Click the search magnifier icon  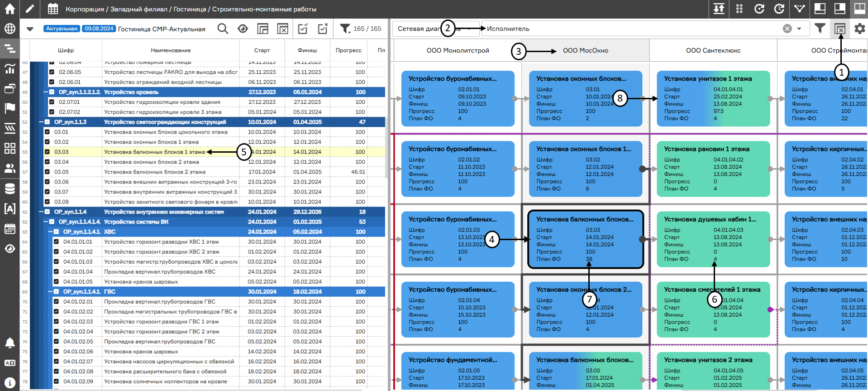[223, 29]
